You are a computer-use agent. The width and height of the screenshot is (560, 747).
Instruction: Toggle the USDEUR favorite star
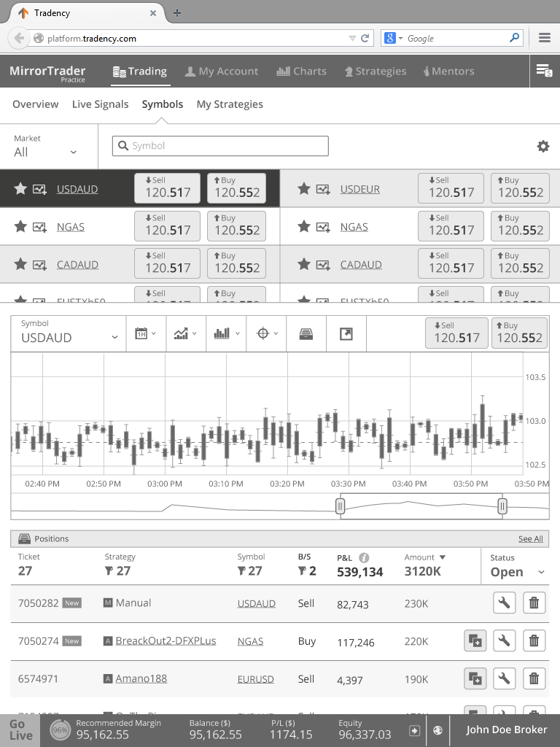[x=304, y=189]
